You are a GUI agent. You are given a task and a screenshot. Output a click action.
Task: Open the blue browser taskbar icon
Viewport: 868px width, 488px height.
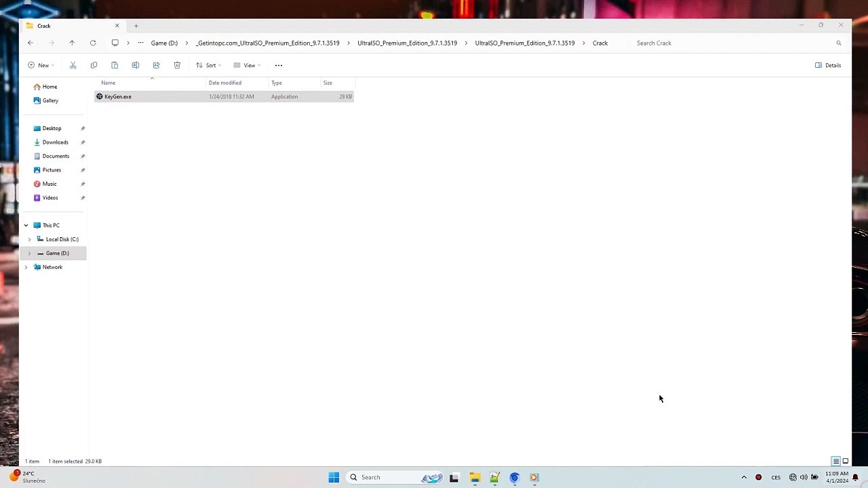click(515, 477)
